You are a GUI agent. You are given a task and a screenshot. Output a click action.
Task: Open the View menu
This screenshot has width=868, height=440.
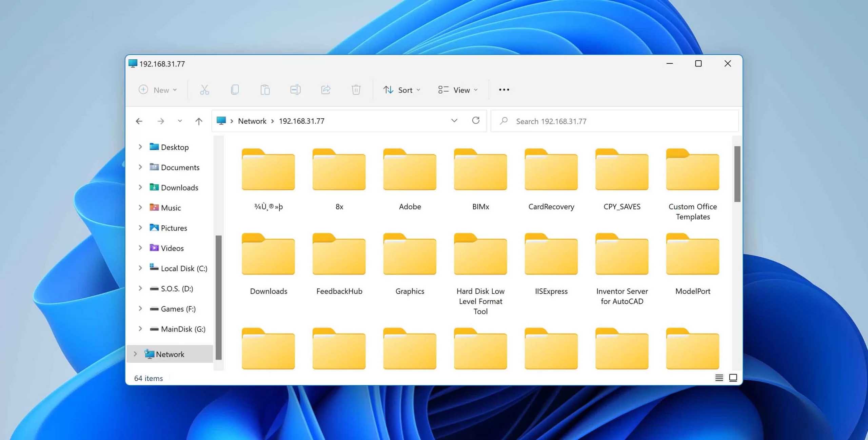point(458,90)
